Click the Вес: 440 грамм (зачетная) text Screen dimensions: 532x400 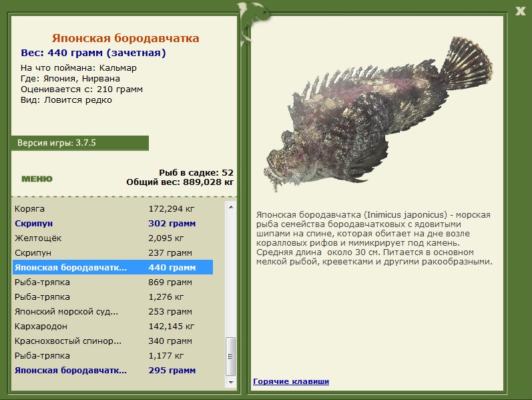tap(93, 53)
